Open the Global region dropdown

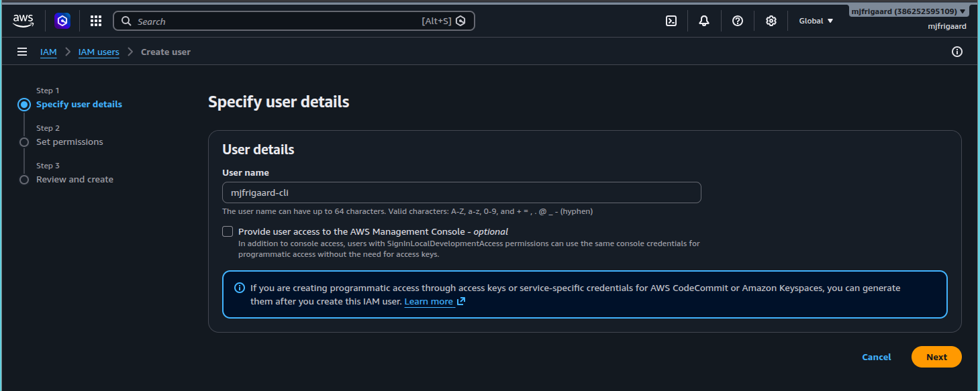coord(816,21)
